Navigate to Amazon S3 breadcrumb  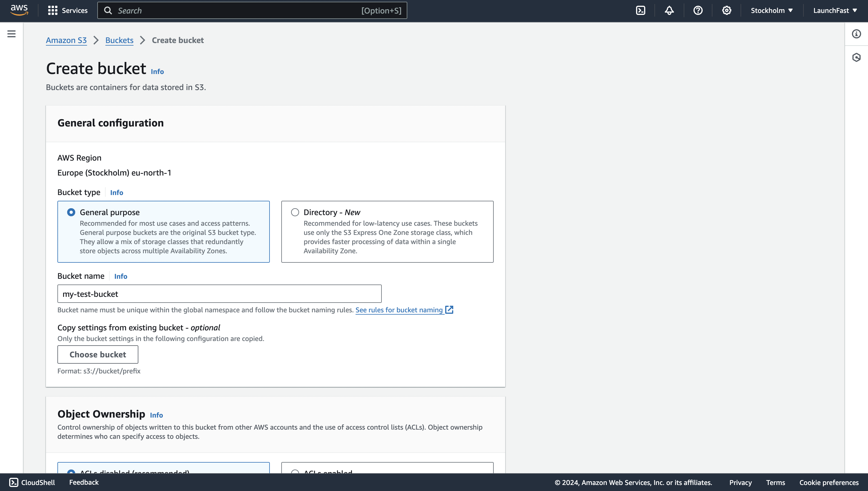[x=66, y=40]
